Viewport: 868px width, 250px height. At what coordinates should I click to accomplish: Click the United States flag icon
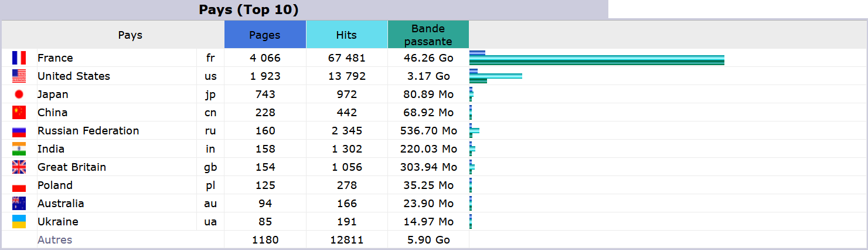19,76
